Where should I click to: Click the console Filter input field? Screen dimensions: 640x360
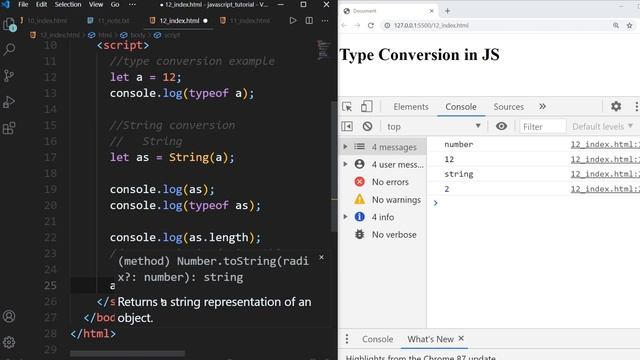coord(542,127)
